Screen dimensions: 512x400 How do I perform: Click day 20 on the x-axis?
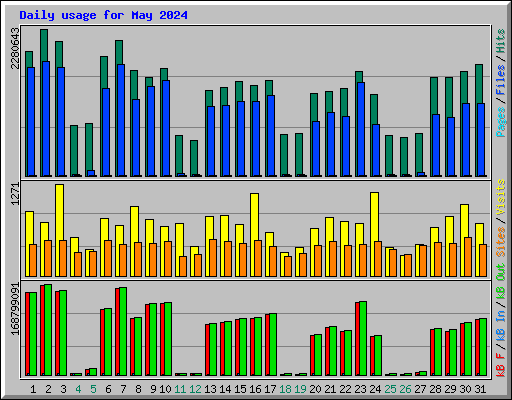(315, 389)
